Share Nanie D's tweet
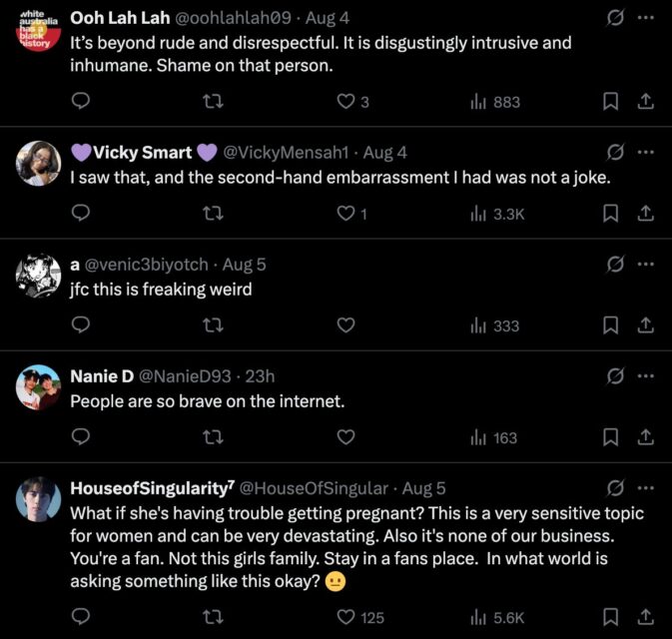Screen dimensions: 672x639 point(645,437)
